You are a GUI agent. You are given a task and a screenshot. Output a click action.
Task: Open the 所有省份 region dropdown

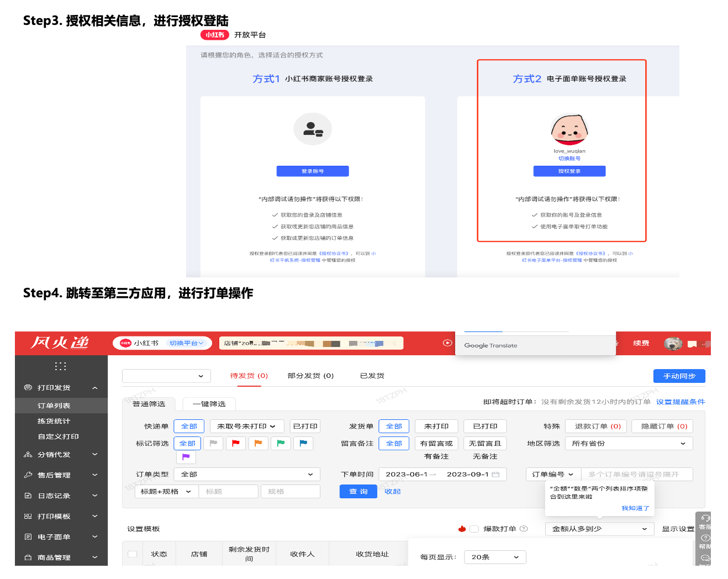point(629,444)
